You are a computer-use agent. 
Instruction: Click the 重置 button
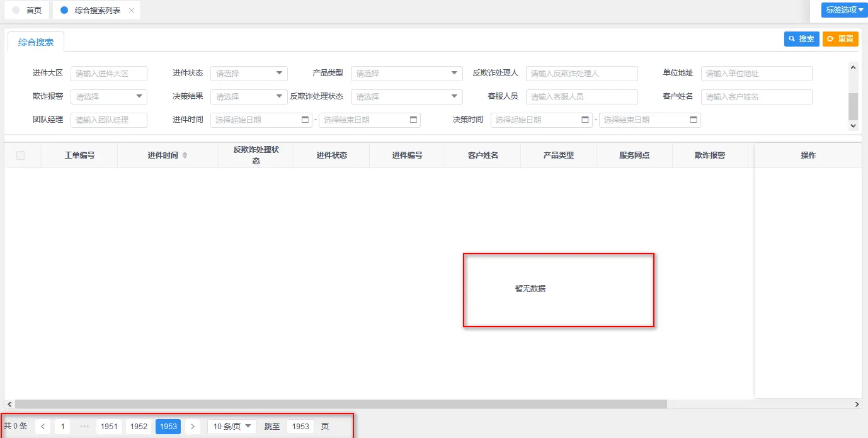(x=840, y=39)
